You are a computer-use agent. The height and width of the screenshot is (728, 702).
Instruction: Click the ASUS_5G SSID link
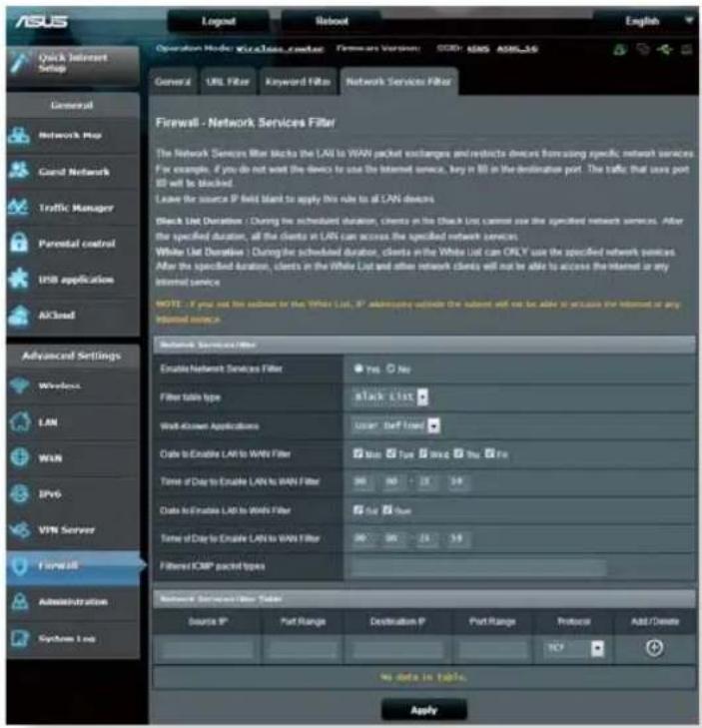[x=517, y=49]
